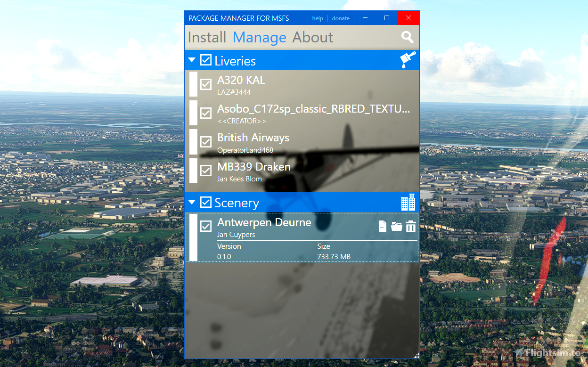Click author text Jan Kees Blom
This screenshot has height=367, width=588.
(239, 179)
